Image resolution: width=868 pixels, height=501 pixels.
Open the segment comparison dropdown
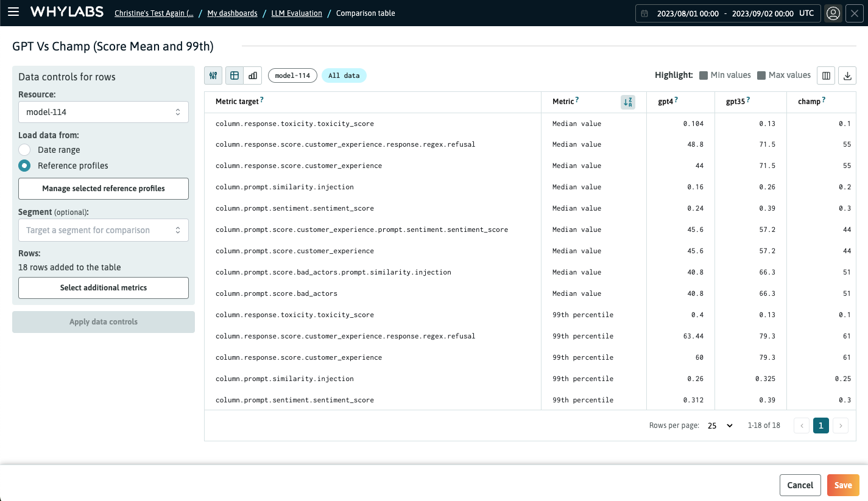point(104,230)
